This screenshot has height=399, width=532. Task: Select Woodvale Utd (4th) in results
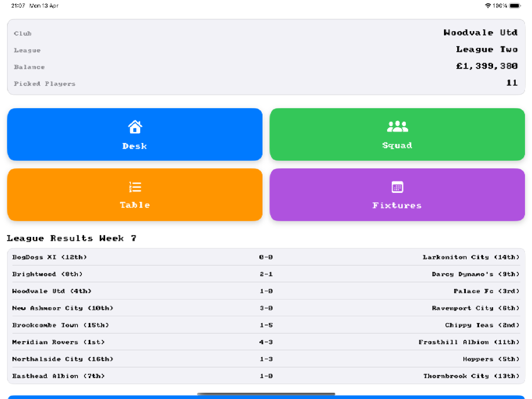tap(52, 291)
